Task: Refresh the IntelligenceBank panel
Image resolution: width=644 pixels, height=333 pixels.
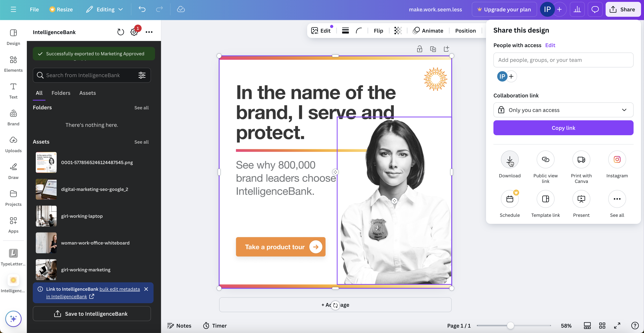Action: pos(121,32)
